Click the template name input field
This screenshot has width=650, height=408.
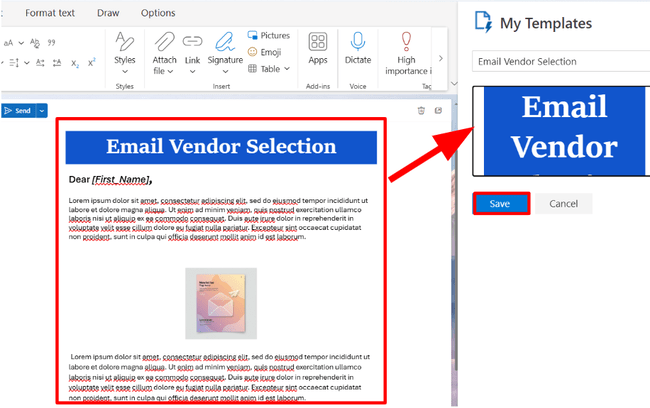[560, 61]
